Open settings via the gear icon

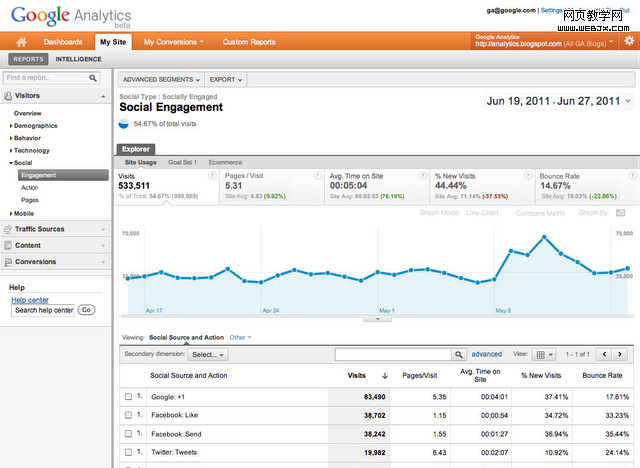click(x=628, y=42)
